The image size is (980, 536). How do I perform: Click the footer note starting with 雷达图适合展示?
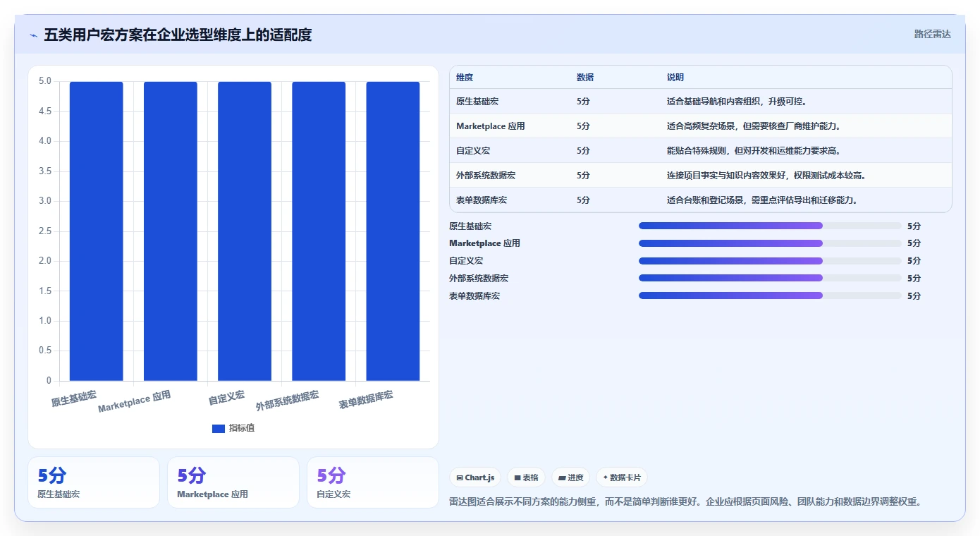685,502
